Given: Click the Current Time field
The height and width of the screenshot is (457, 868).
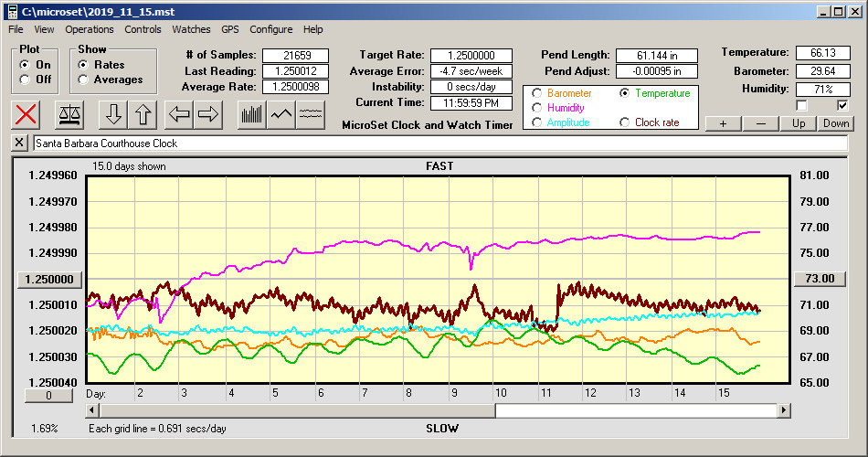Looking at the screenshot, I should (x=471, y=103).
